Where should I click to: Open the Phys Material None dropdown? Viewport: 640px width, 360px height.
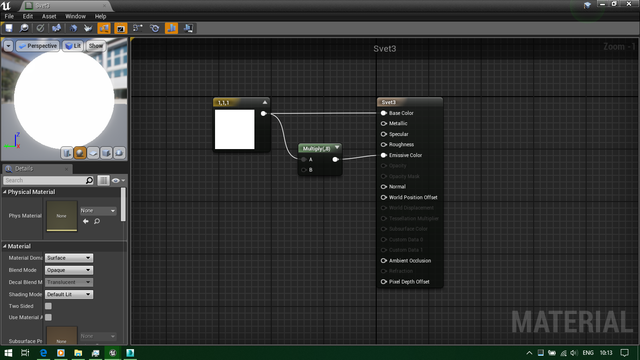coord(98,211)
